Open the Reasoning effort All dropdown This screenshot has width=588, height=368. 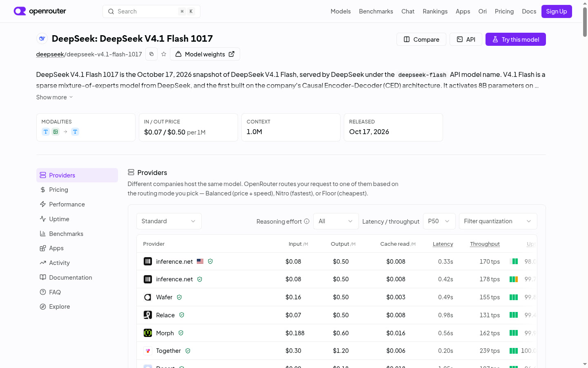coord(336,221)
